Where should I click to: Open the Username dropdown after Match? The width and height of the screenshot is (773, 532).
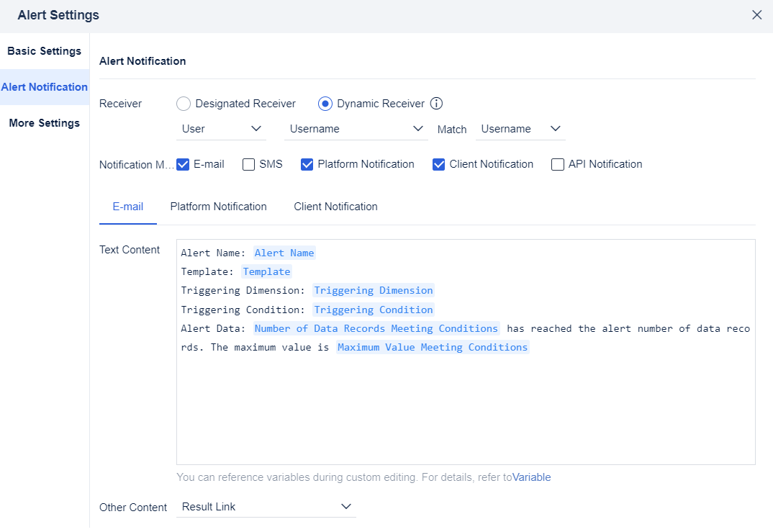point(520,129)
